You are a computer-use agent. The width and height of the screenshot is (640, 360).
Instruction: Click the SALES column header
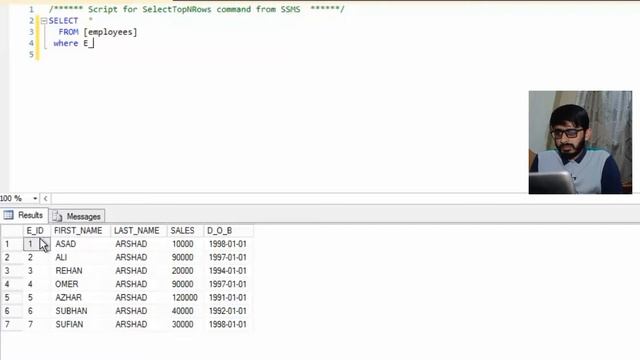(x=184, y=231)
